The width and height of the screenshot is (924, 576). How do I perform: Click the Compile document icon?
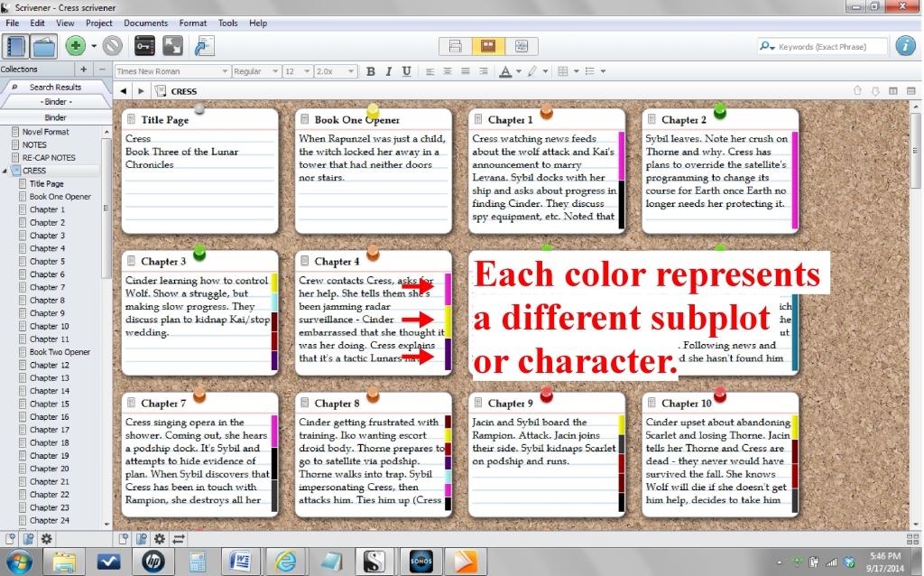pyautogui.click(x=204, y=46)
